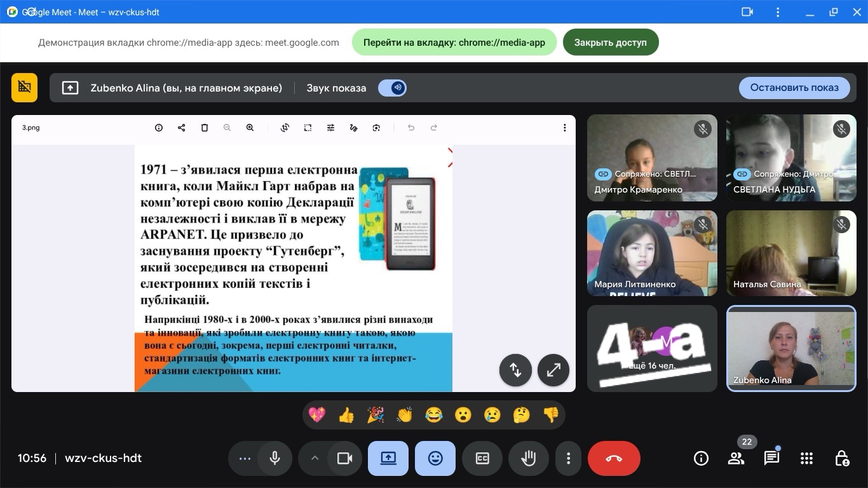Open the activities grid icon

(x=806, y=459)
